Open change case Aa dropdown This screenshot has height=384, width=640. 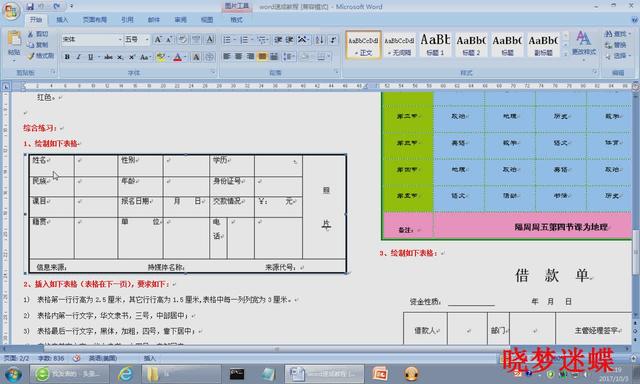coord(145,57)
